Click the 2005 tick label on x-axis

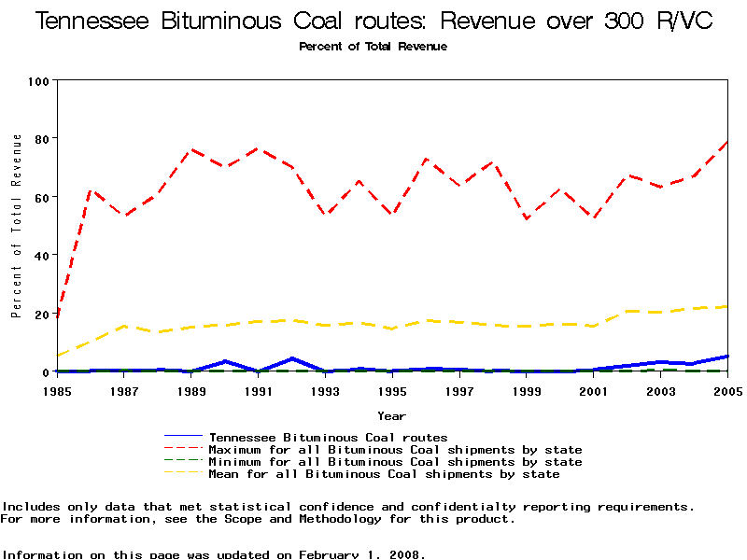click(x=726, y=391)
